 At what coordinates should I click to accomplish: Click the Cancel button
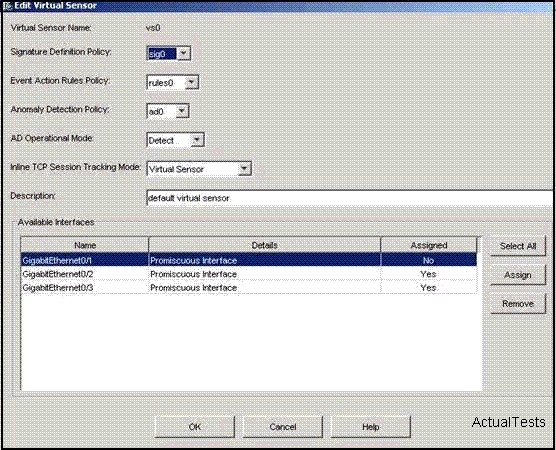pyautogui.click(x=283, y=427)
